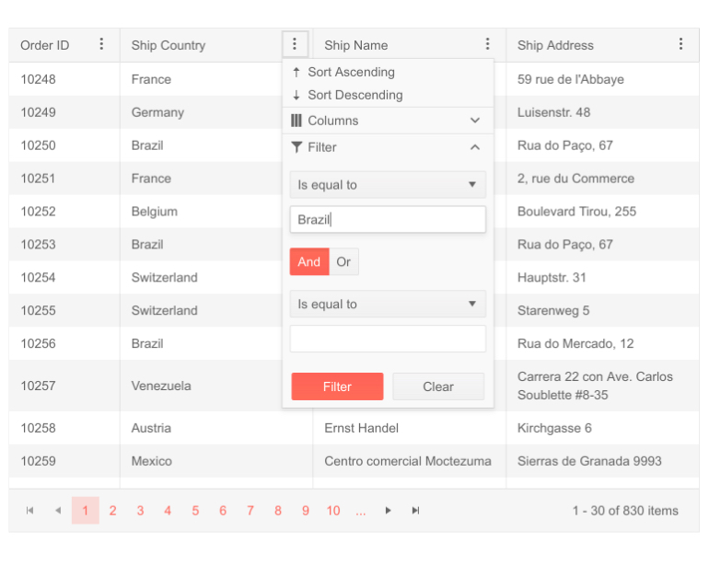This screenshot has width=709, height=588.
Task: Choose Sort Descending from the menu
Action: [x=354, y=95]
